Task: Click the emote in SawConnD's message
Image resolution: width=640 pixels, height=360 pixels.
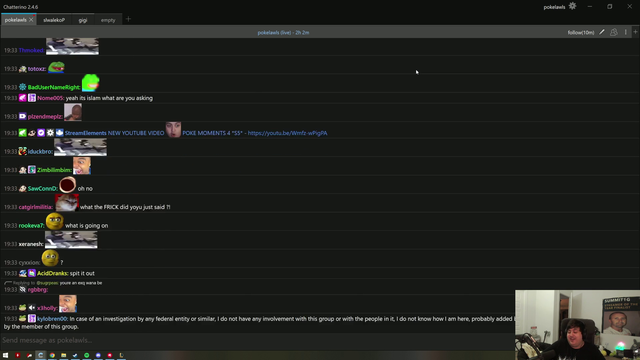Action: point(67,185)
